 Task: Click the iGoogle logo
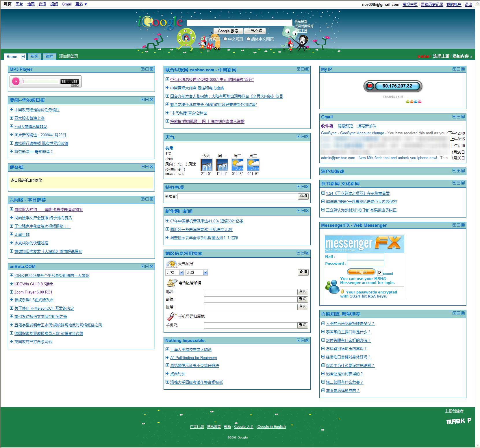point(160,22)
